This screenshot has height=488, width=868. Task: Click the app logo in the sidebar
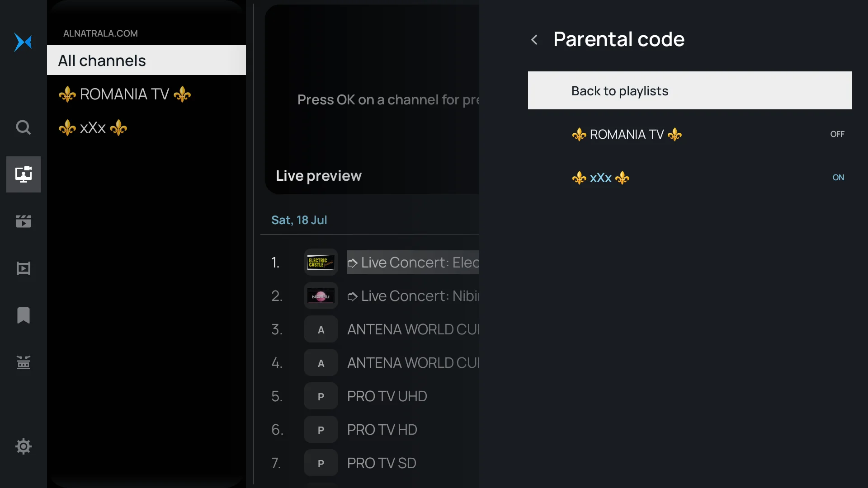coord(23,42)
